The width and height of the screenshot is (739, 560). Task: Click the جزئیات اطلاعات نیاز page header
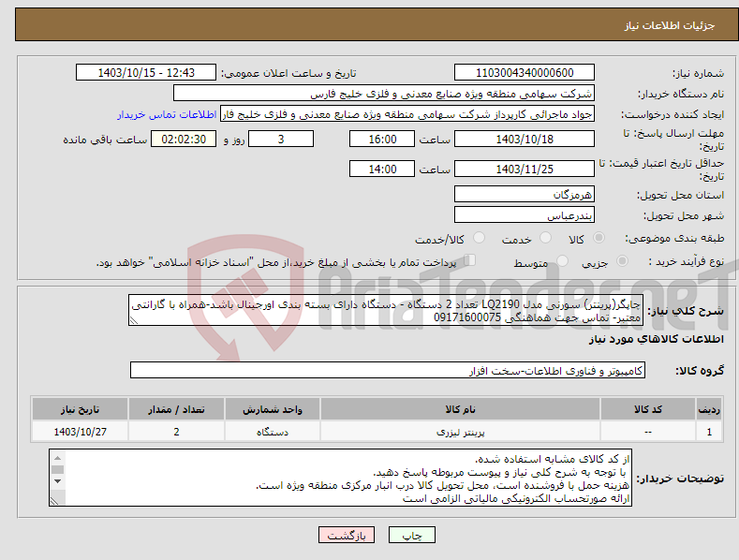pos(670,25)
